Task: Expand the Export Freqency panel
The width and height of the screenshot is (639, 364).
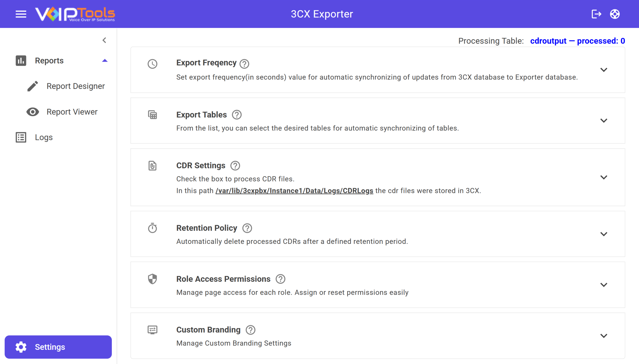Action: [x=604, y=70]
